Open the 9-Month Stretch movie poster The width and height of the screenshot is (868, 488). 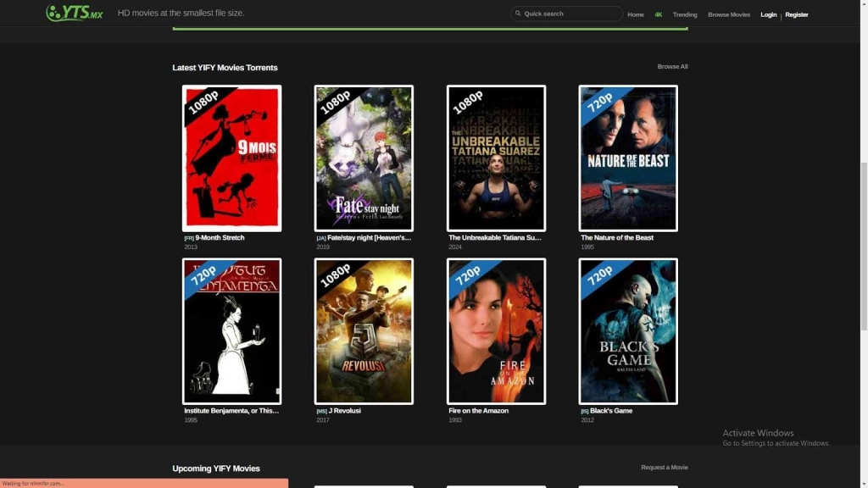pyautogui.click(x=231, y=158)
